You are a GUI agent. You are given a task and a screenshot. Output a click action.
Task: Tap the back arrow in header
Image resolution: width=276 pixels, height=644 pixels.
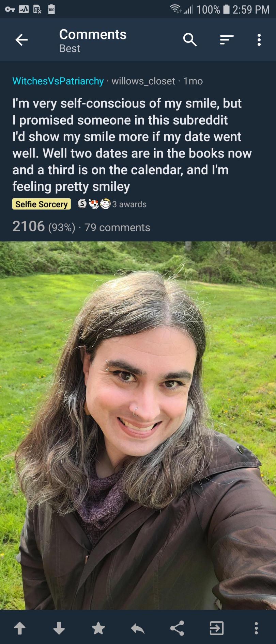pyautogui.click(x=21, y=40)
